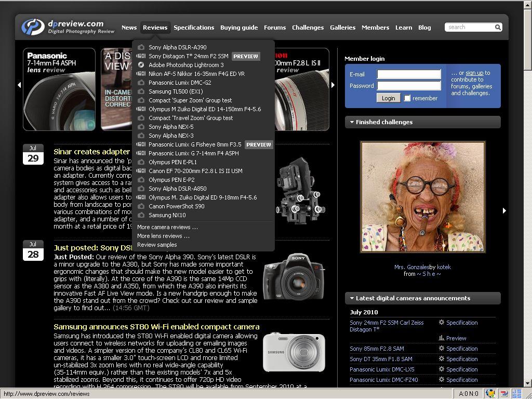532x399 pixels.
Task: Choose More lens reviews menu entry
Action: (x=163, y=236)
